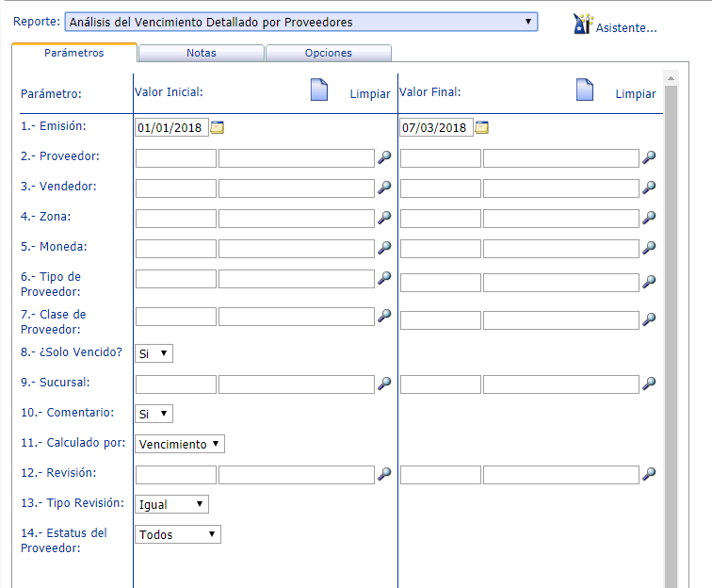The image size is (712, 588).
Task: Open lookup magnifier for final Revisión
Action: coord(649,475)
